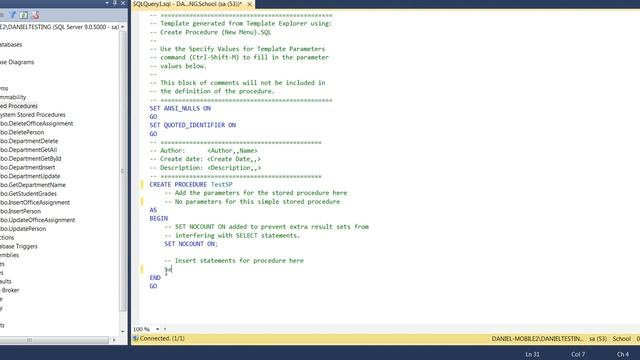Viewport: 640px width, 360px height.
Task: Click the <Author,,Name> template placeholder
Action: 233,151
